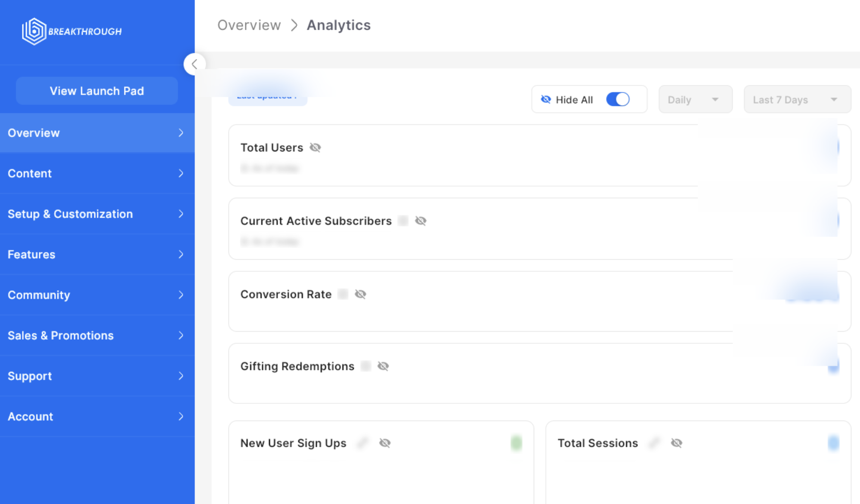Image resolution: width=860 pixels, height=504 pixels.
Task: Click the Breakthrough hexagon logo
Action: [x=34, y=31]
